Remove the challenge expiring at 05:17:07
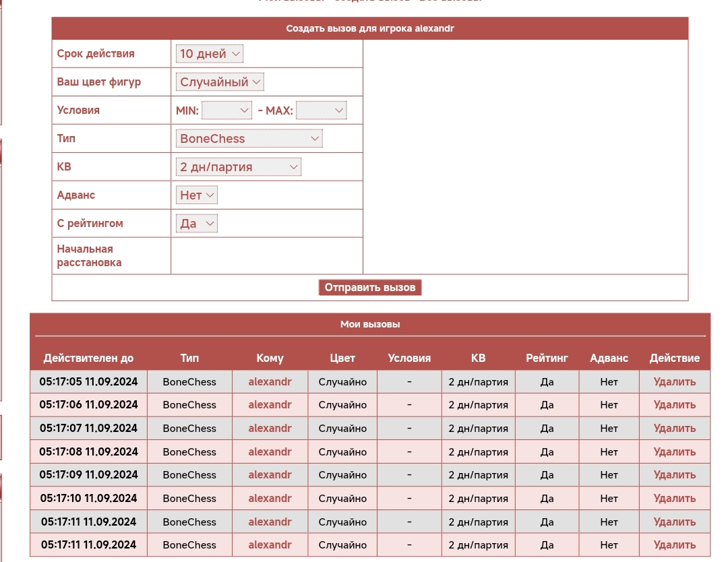 674,428
